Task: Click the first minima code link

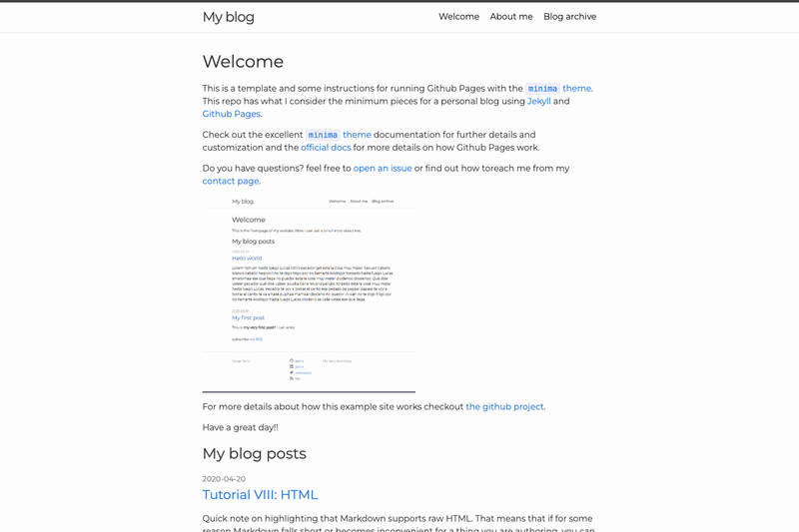Action: point(542,89)
